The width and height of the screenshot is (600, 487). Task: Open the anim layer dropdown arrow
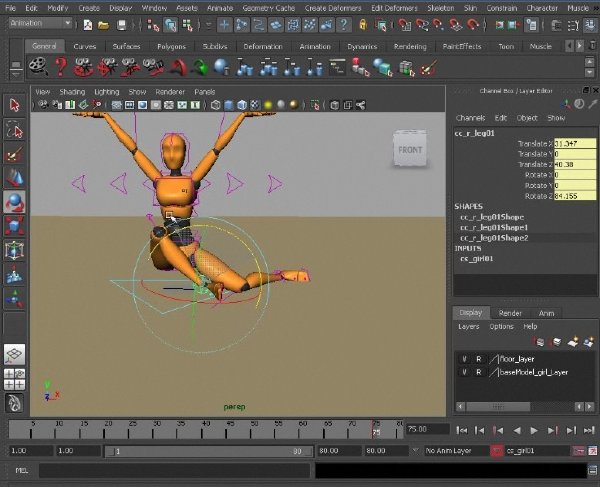(415, 450)
